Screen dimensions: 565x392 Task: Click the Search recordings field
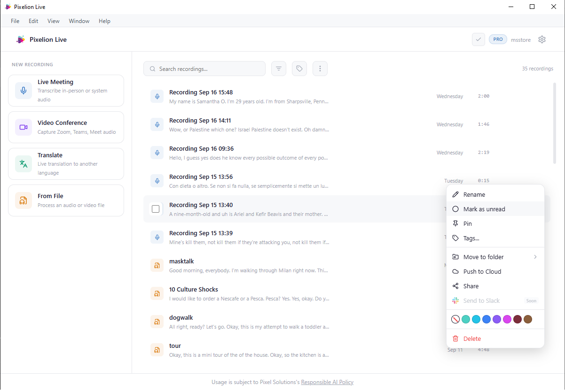tap(204, 69)
